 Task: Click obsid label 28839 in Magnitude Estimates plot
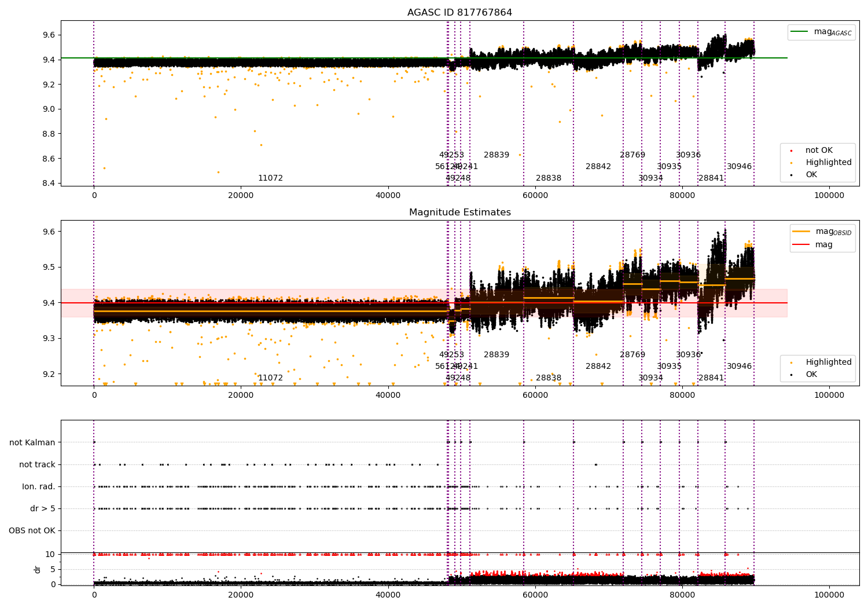click(x=496, y=355)
